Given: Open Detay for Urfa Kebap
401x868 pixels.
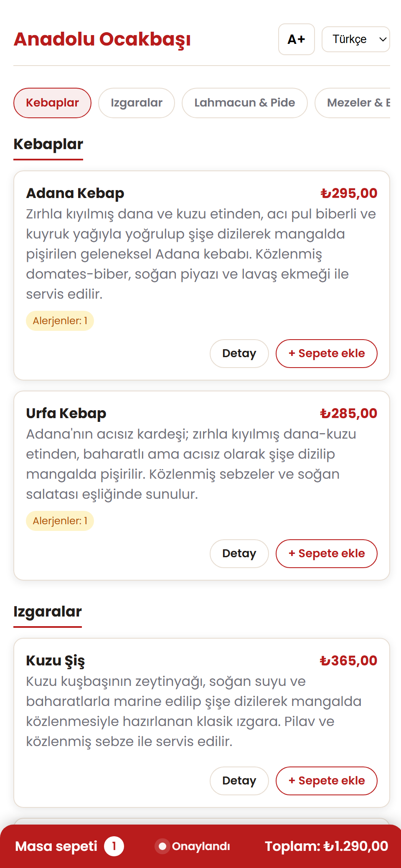Looking at the screenshot, I should tap(239, 553).
